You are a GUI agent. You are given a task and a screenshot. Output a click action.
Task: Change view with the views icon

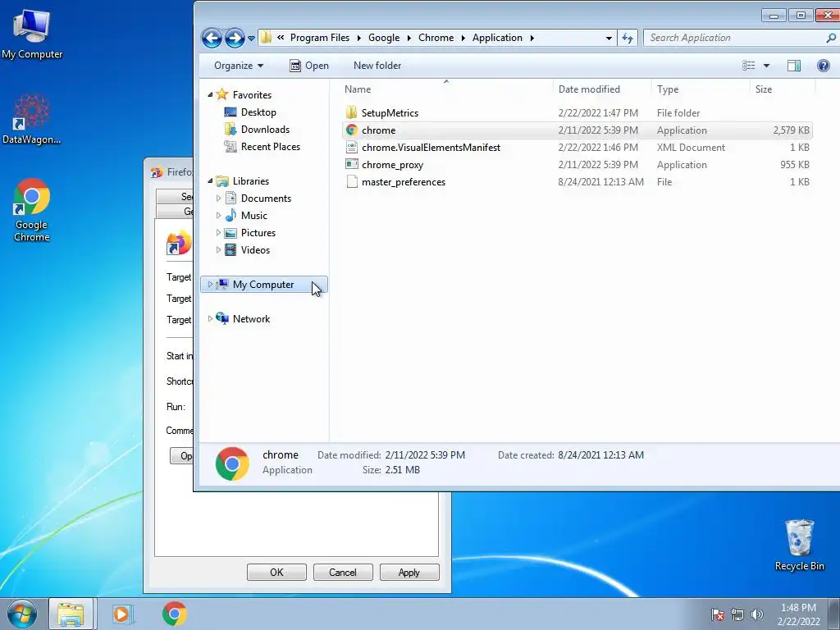point(748,66)
